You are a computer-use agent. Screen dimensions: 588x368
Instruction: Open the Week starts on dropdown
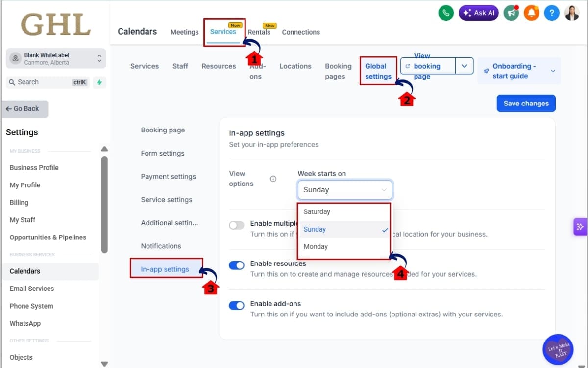pos(345,190)
